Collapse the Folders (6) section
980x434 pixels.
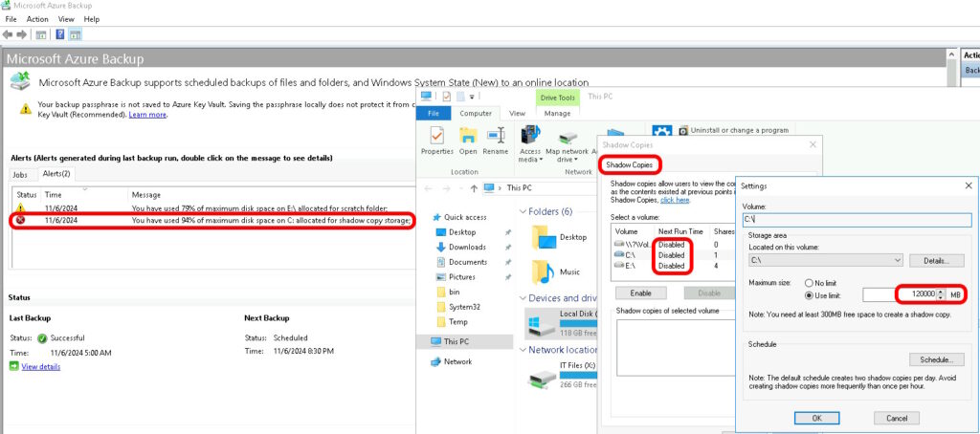coord(523,211)
